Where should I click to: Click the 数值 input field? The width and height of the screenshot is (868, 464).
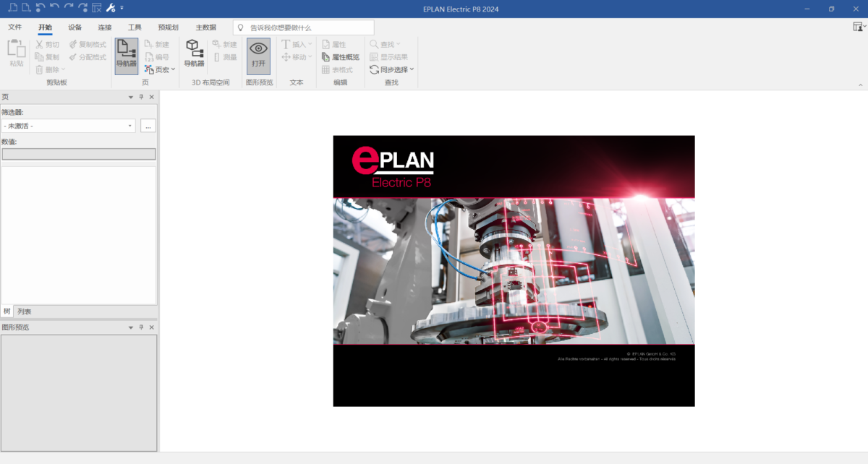click(x=79, y=154)
